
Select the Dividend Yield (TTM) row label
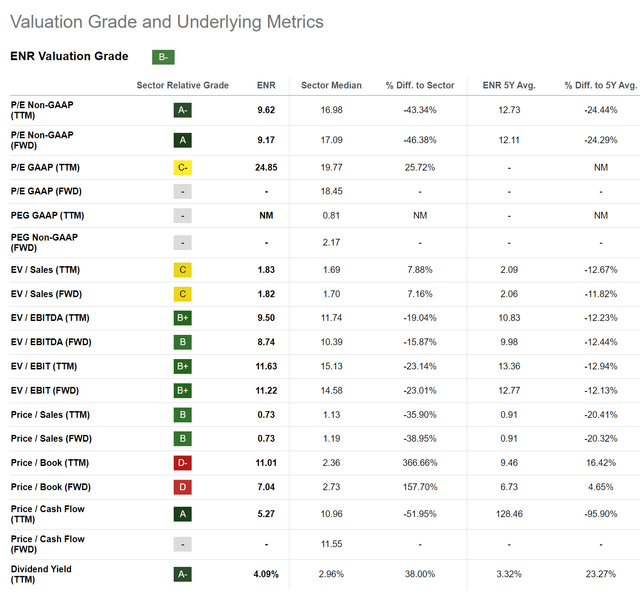[41, 574]
